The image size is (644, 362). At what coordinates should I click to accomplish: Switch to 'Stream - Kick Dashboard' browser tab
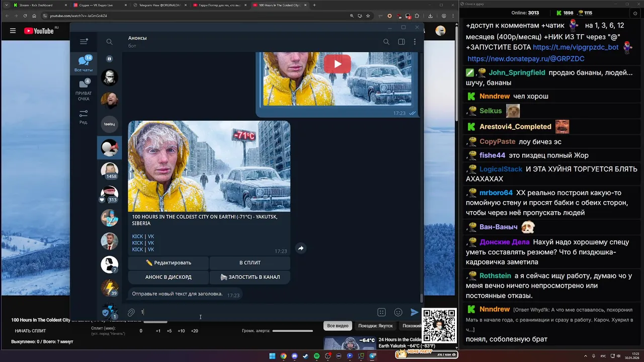39,5
